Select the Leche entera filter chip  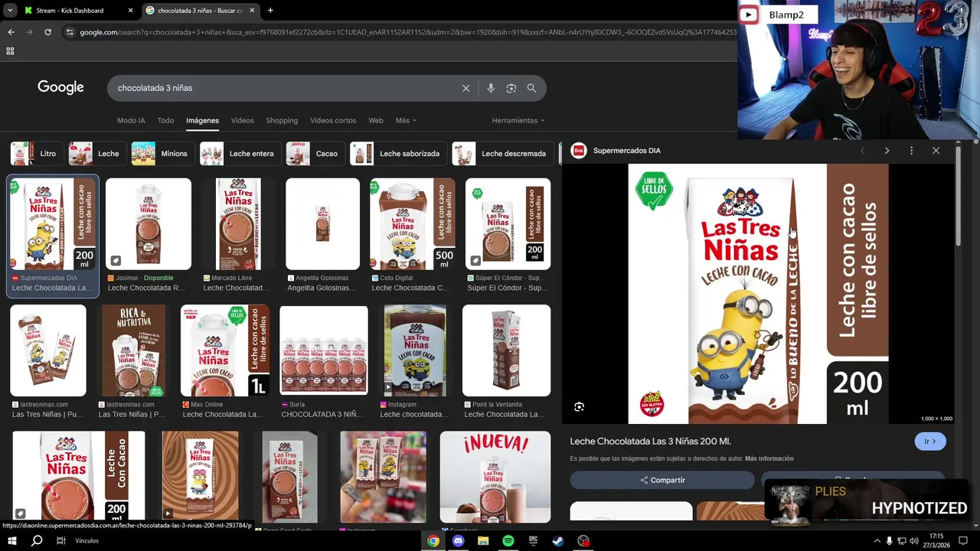[240, 154]
